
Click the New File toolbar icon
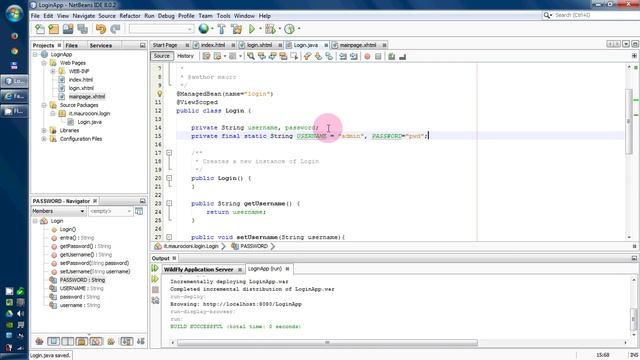pos(40,29)
